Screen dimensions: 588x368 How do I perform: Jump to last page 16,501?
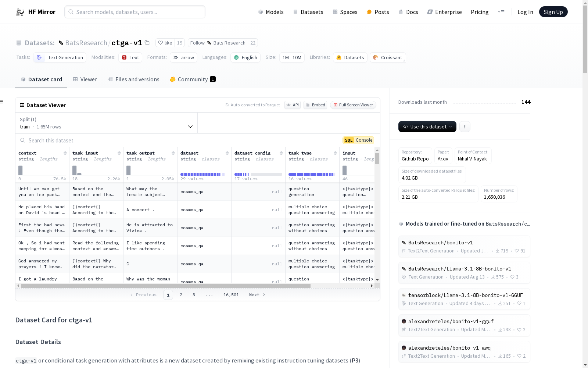(231, 295)
